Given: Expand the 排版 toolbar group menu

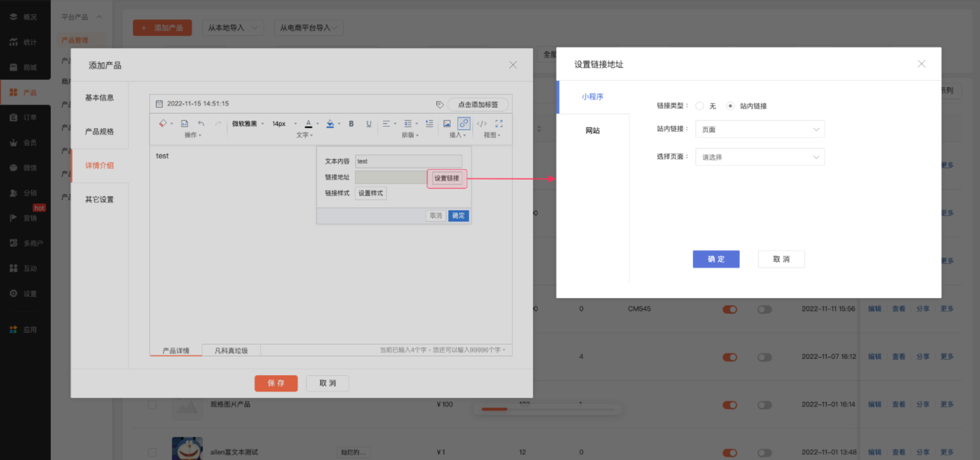Looking at the screenshot, I should 410,135.
